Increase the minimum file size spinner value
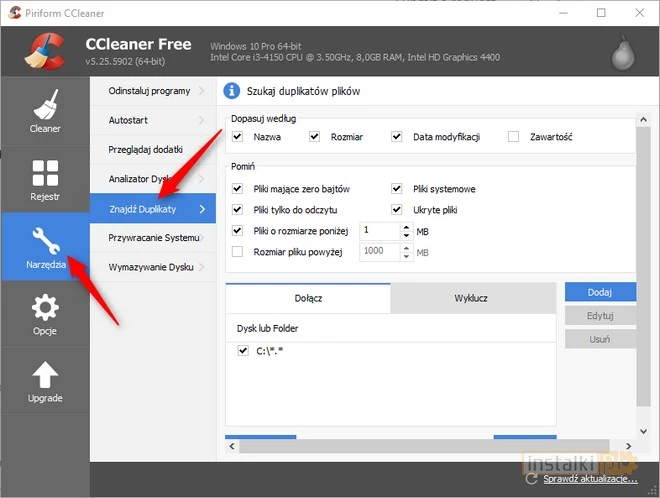Viewport: 660px width, 498px height. (x=406, y=226)
